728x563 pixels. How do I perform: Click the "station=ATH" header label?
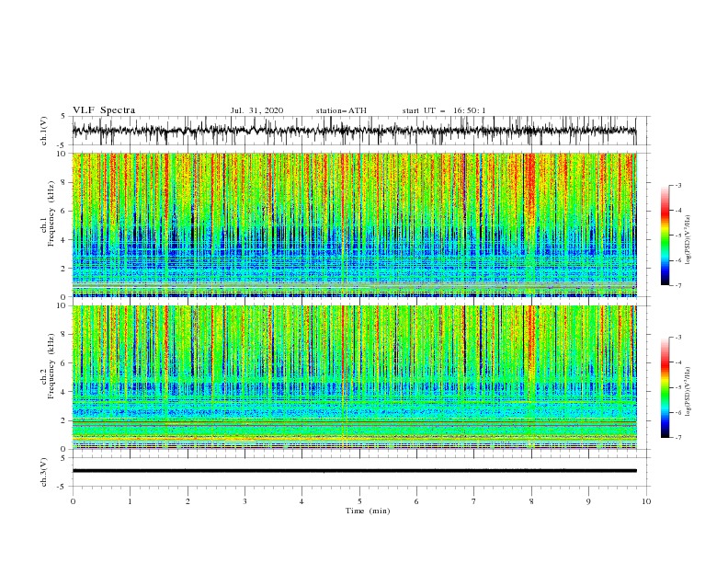[x=341, y=110]
